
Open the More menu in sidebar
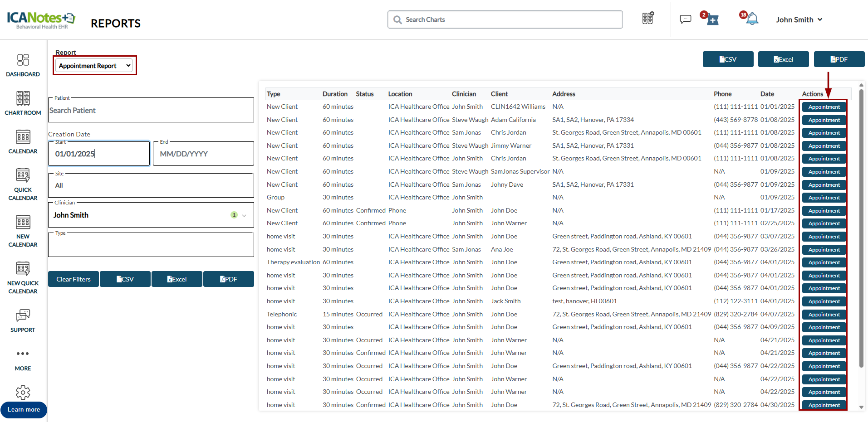23,359
